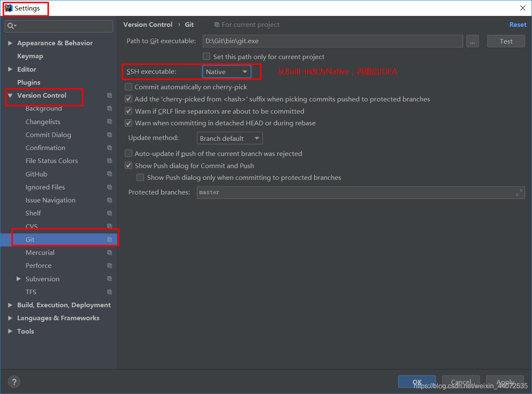The height and width of the screenshot is (394, 532).
Task: Expand the Tools section
Action: pyautogui.click(x=10, y=331)
